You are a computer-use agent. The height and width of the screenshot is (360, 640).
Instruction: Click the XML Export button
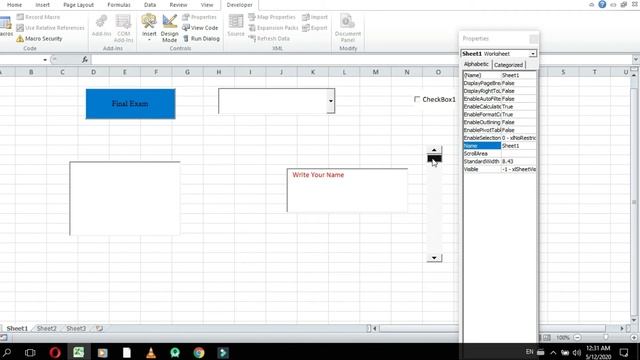tap(315, 28)
